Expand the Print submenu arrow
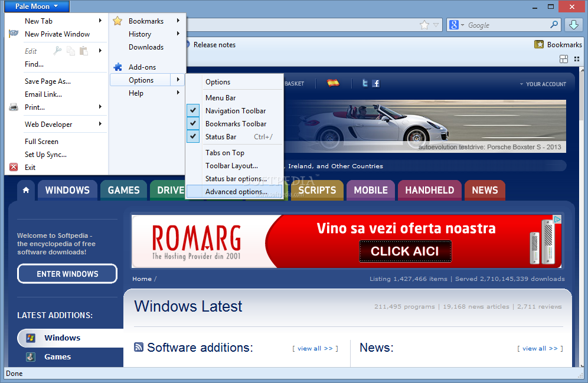The height and width of the screenshot is (383, 588). point(100,107)
